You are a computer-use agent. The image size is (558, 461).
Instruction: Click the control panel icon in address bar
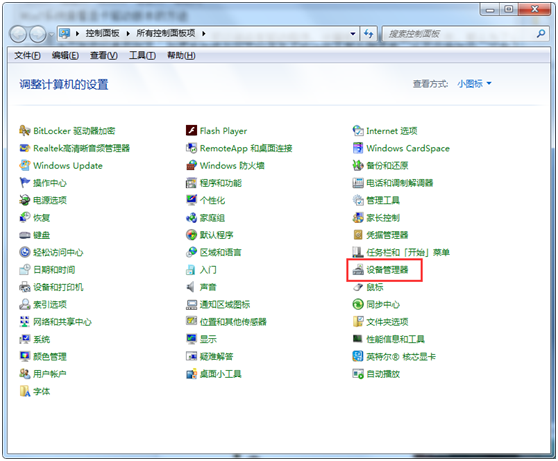(x=65, y=33)
